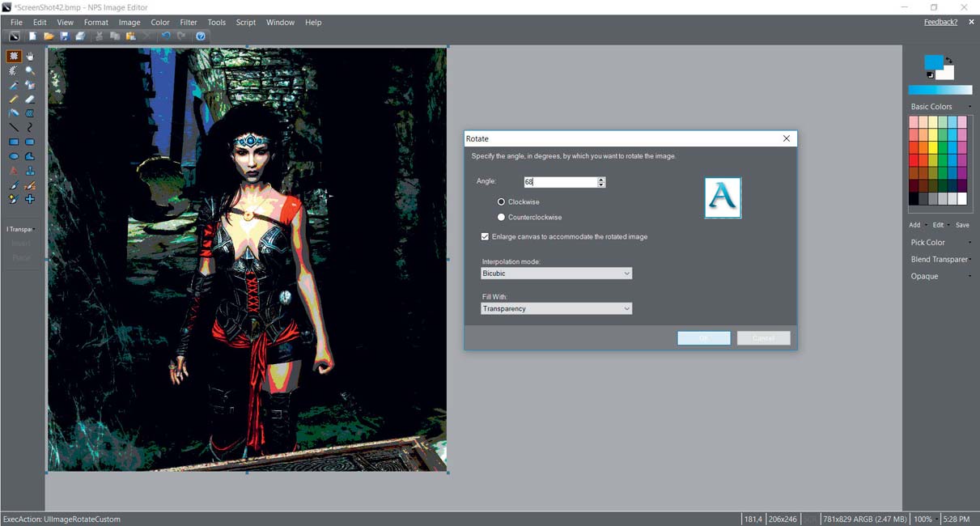The width and height of the screenshot is (980, 526).
Task: Click OK in Rotate dialog
Action: 704,338
